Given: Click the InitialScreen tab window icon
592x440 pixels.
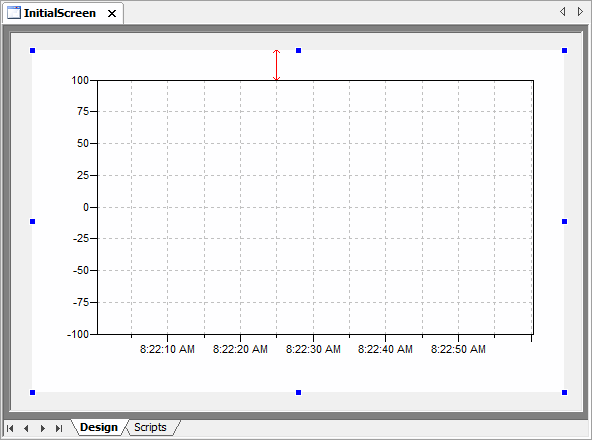Looking at the screenshot, I should pyautogui.click(x=14, y=13).
